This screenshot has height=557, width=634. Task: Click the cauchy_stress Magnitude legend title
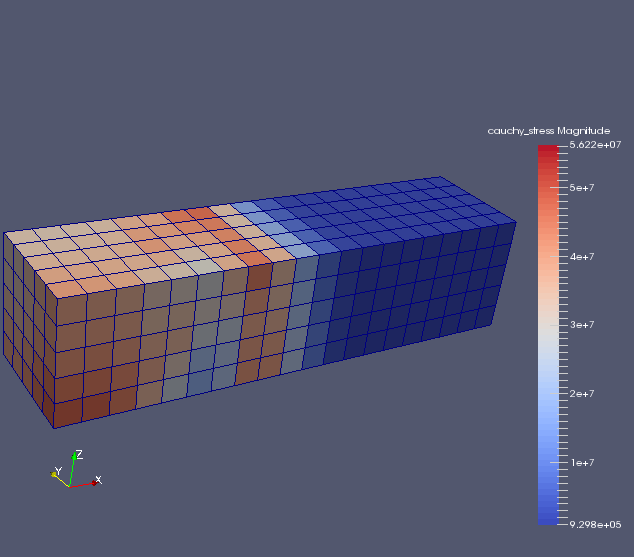pyautogui.click(x=548, y=131)
